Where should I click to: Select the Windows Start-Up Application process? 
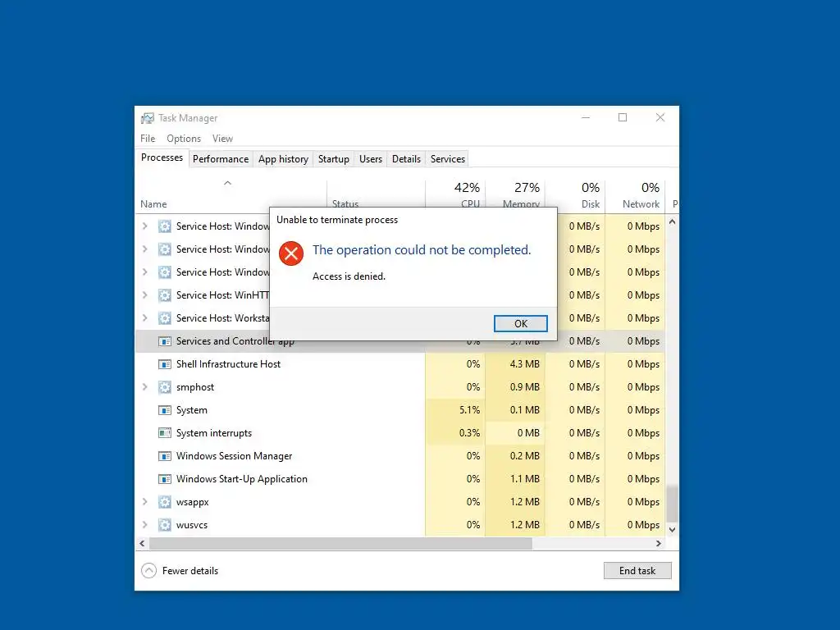(399, 479)
